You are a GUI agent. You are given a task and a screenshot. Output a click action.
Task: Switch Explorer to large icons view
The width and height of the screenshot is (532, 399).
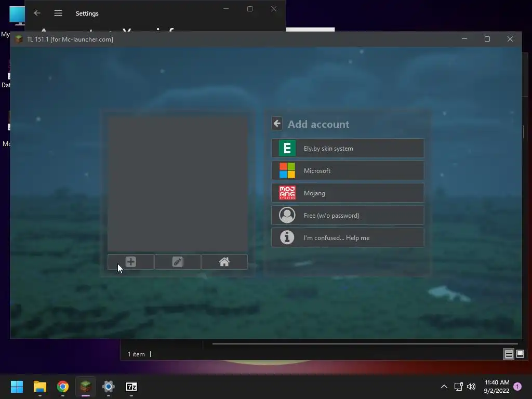pos(520,354)
